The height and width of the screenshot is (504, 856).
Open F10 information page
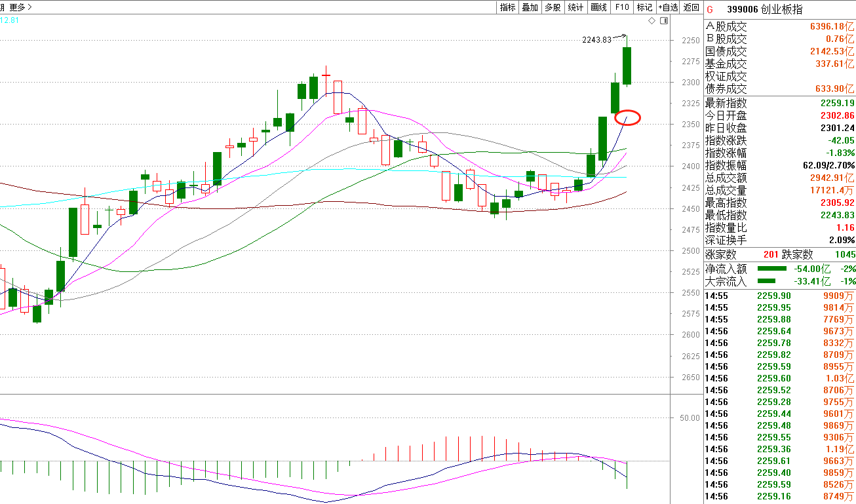click(621, 7)
